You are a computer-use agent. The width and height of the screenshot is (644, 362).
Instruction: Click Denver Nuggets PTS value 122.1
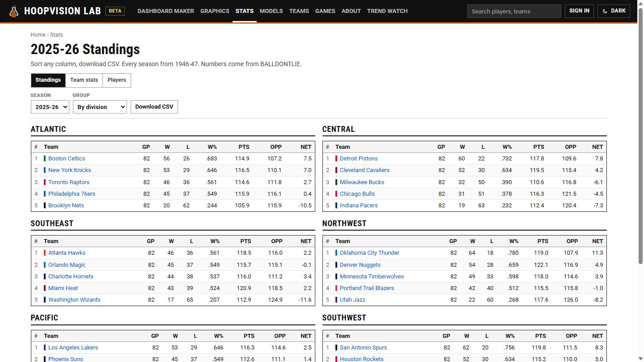[x=540, y=265]
